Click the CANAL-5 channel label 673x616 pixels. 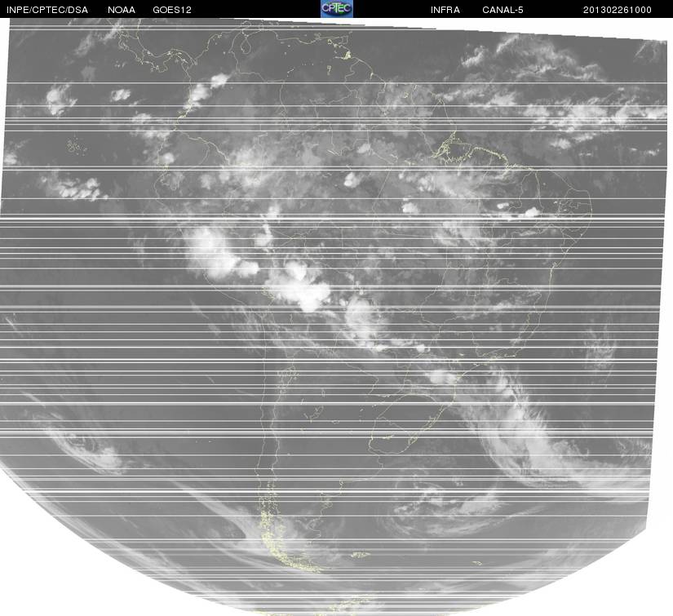(503, 10)
